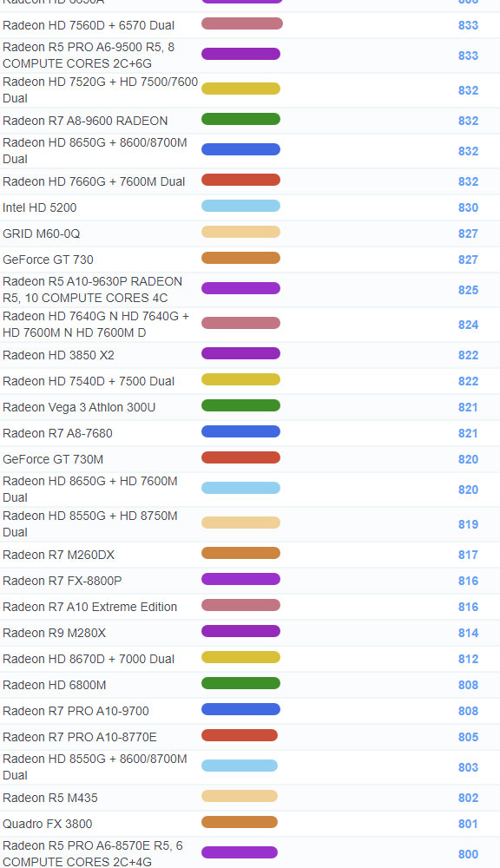Open Radeon HD 7540D + 7500 Dual
The image size is (500, 868).
click(x=89, y=381)
